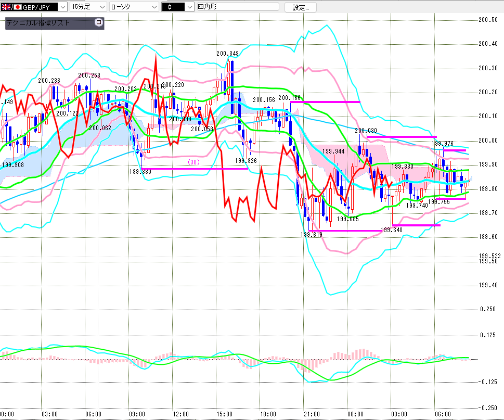Viewport: 504px width, 420px height.
Task: Select the 200.349 high price label
Action: tap(228, 53)
